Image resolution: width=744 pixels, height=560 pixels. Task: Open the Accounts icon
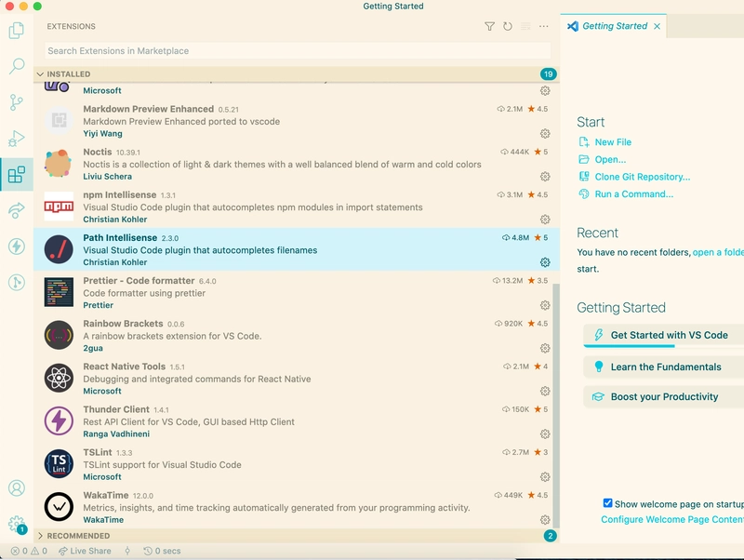point(17,487)
